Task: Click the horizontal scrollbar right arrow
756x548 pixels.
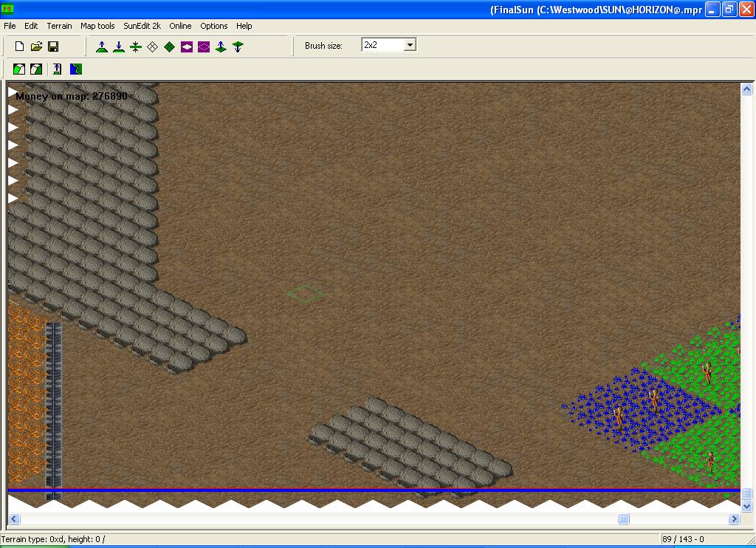Action: point(734,519)
